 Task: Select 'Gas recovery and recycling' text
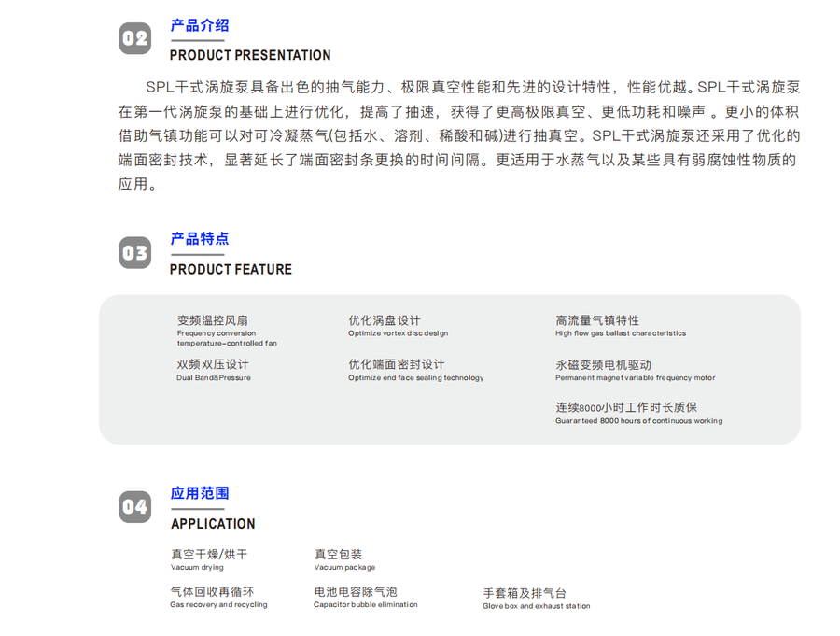tap(218, 605)
